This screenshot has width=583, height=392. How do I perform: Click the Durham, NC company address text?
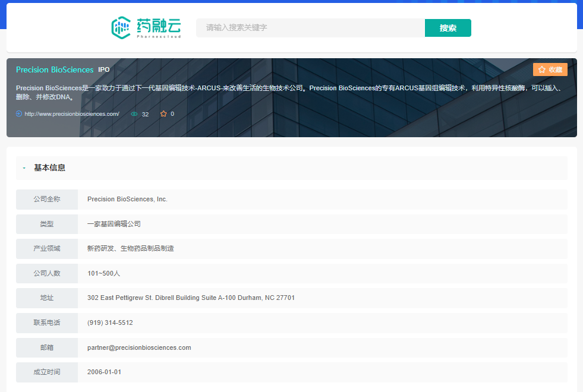(191, 298)
